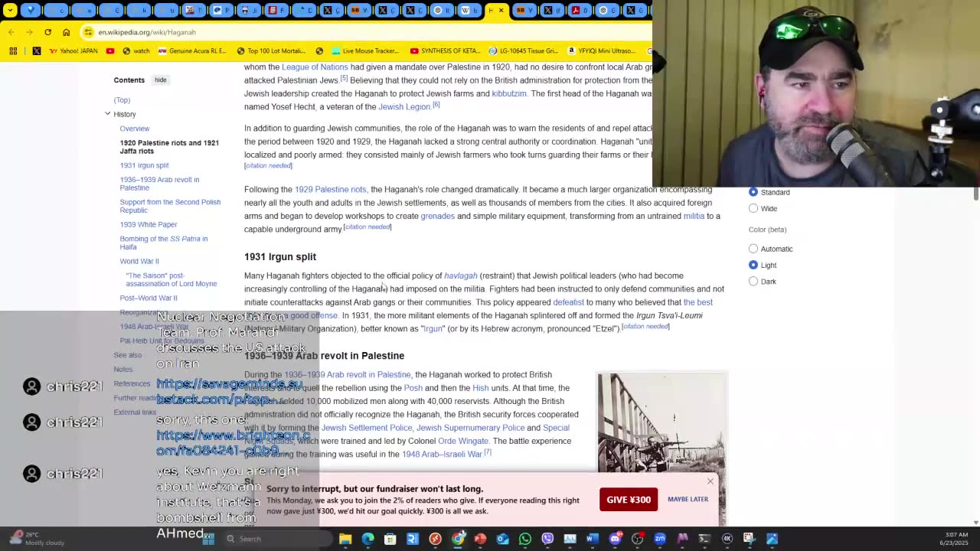
Task: Open the YouTube bookmark icon
Action: coord(110,51)
